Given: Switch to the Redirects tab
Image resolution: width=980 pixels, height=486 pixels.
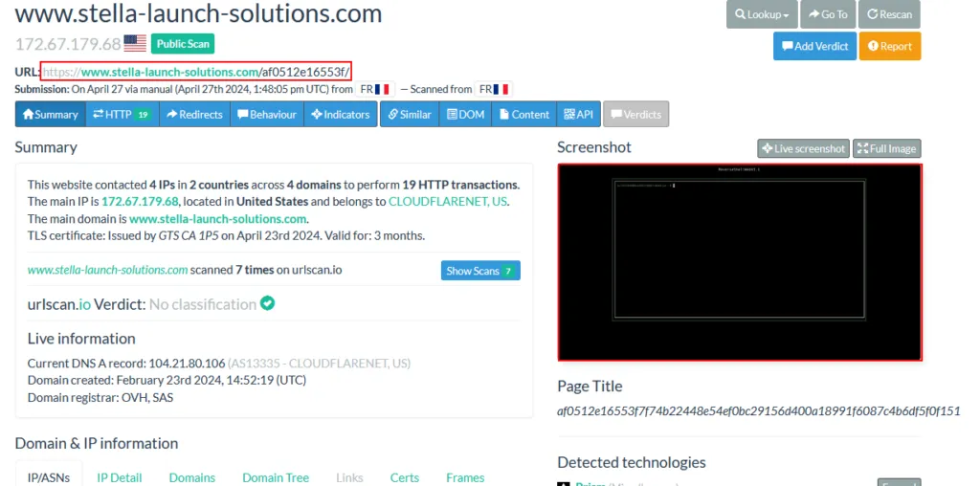Looking at the screenshot, I should click(x=194, y=114).
